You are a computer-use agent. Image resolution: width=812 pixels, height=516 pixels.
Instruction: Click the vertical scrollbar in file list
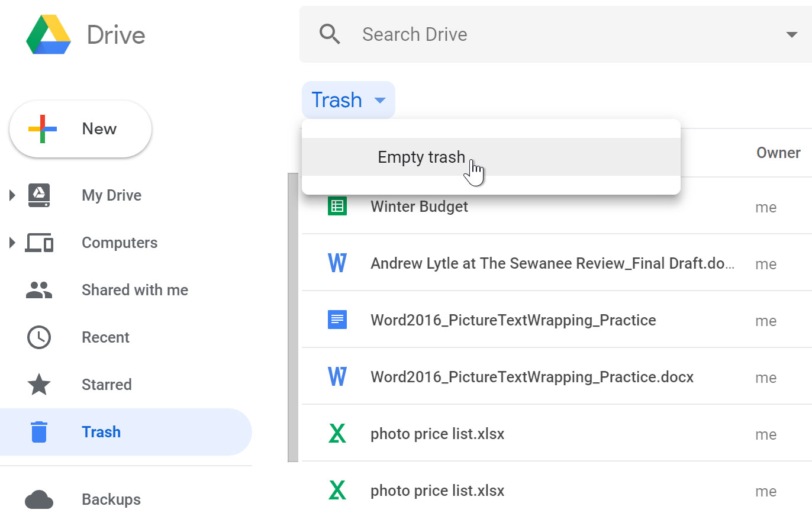[x=291, y=314]
